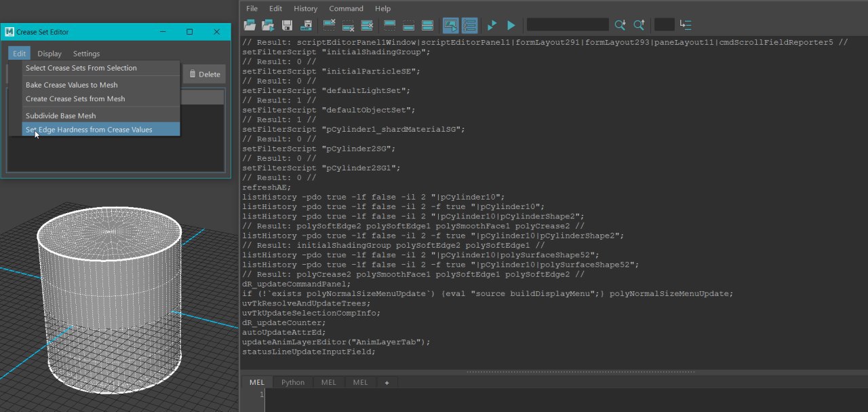Image resolution: width=868 pixels, height=412 pixels.
Task: Click the "statusLineUpdateInputField;" line
Action: click(x=309, y=352)
